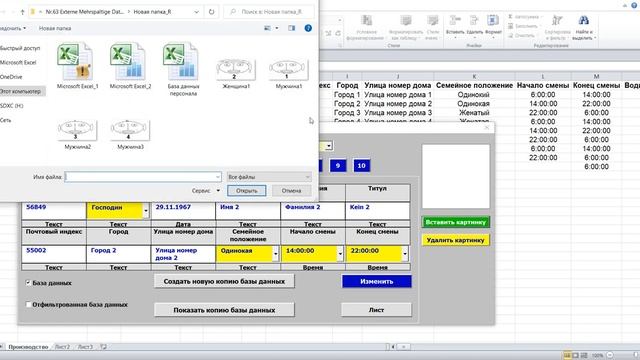The width and height of the screenshot is (640, 360).
Task: Click the Kein 2 title field
Action: [378, 211]
